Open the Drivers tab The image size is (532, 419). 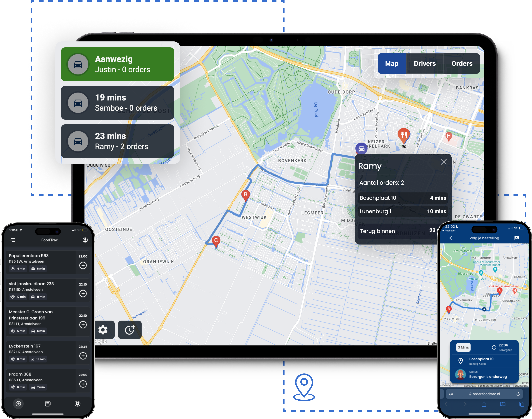425,64
